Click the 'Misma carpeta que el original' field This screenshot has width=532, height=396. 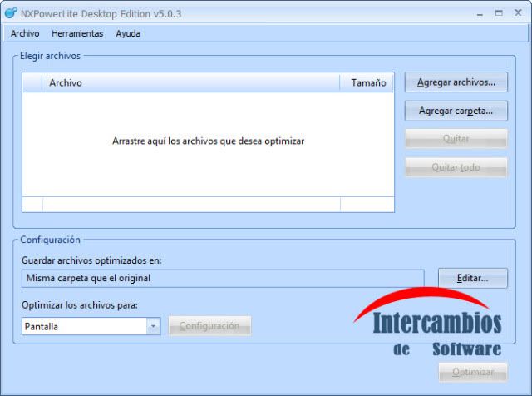point(223,279)
